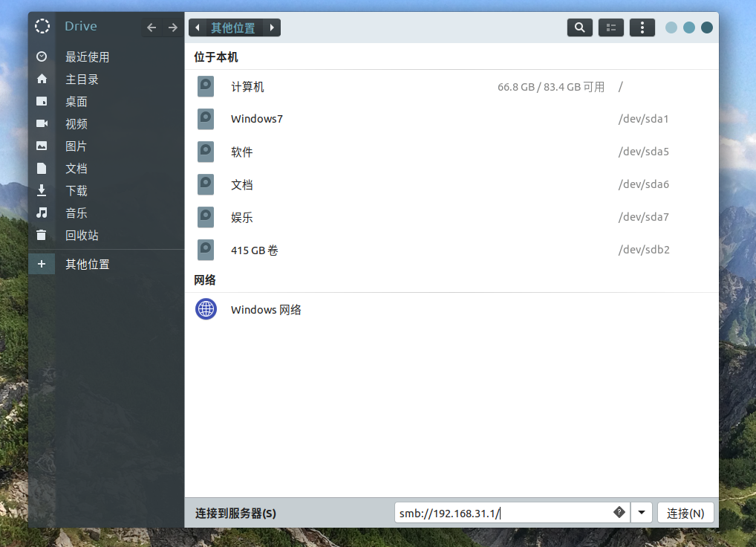
Task: Click the left chevron on the path bar
Action: tap(197, 27)
